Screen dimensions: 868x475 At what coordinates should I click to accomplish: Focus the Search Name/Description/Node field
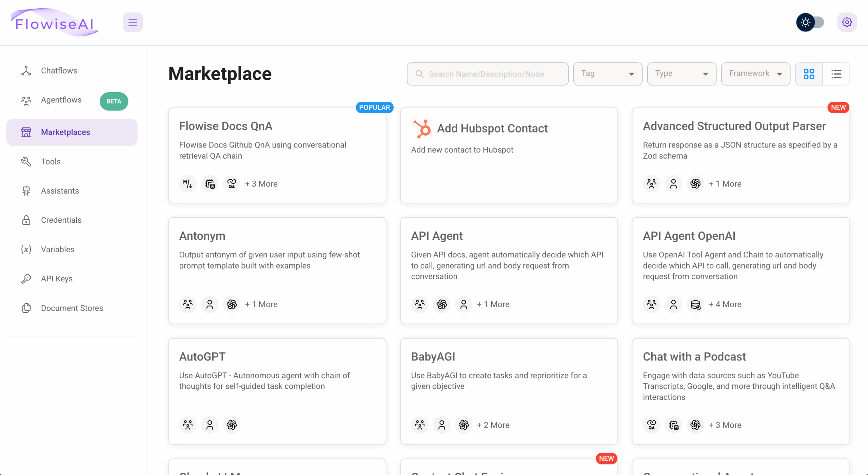488,74
